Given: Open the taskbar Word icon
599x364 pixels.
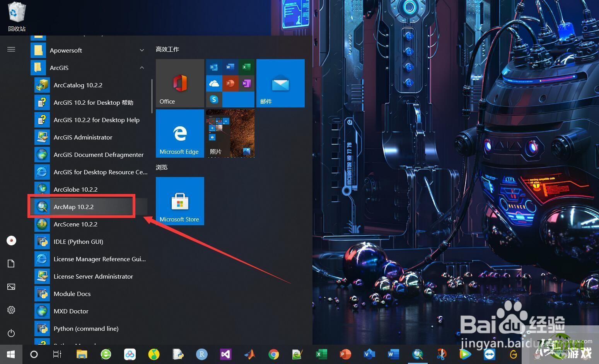Looking at the screenshot, I should [393, 354].
